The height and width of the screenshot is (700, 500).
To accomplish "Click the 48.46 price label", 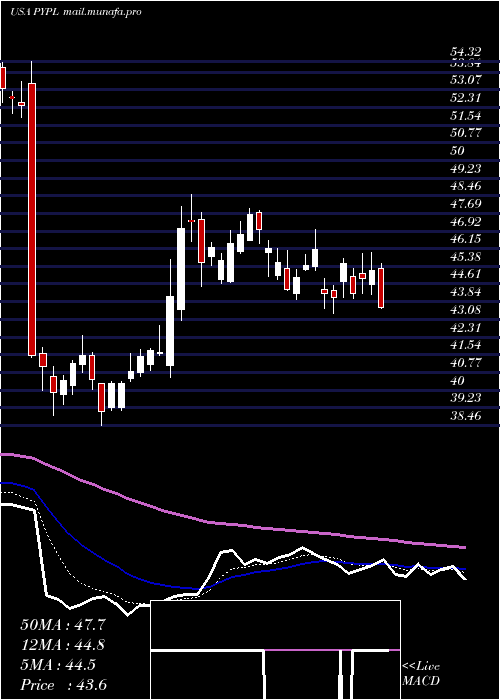I will click(x=466, y=186).
